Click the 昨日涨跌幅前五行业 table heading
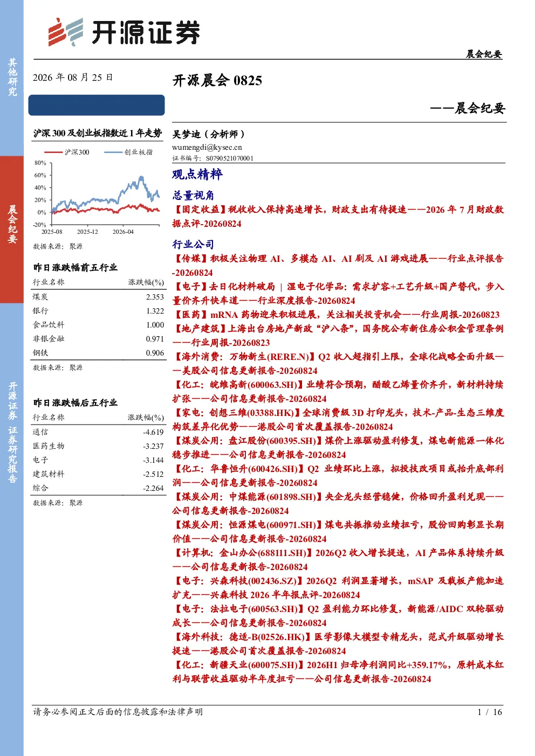The height and width of the screenshot is (756, 535). (x=75, y=268)
